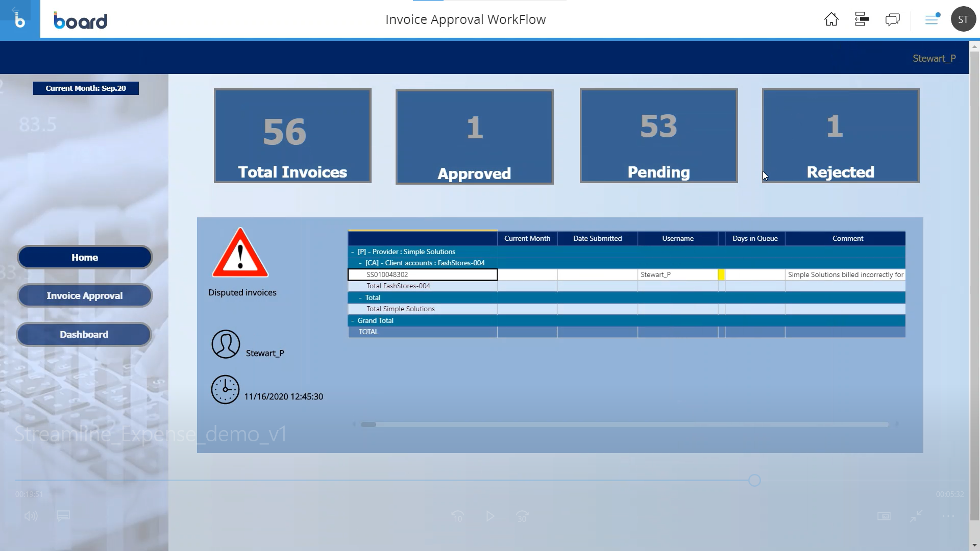Click the Home navigation button

point(85,257)
